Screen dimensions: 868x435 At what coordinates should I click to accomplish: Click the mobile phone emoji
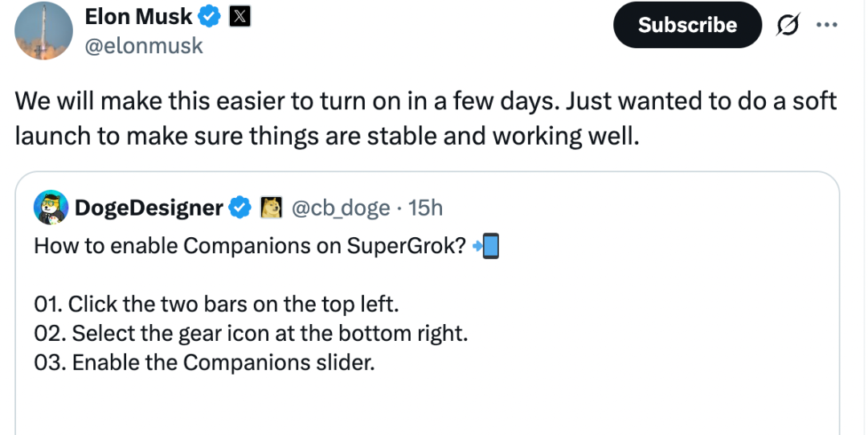click(490, 246)
